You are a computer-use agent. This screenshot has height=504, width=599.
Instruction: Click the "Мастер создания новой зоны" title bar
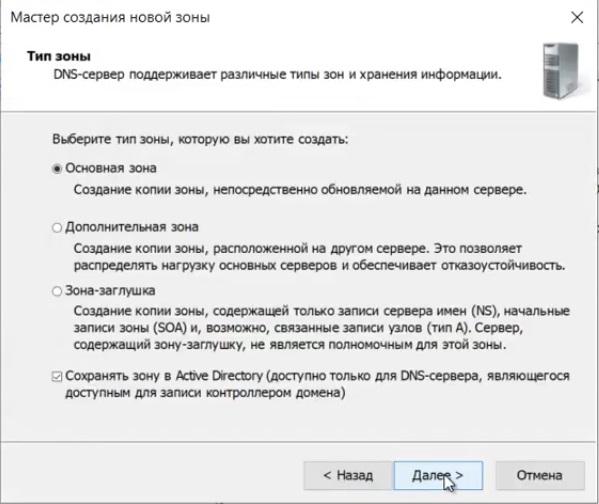point(110,18)
